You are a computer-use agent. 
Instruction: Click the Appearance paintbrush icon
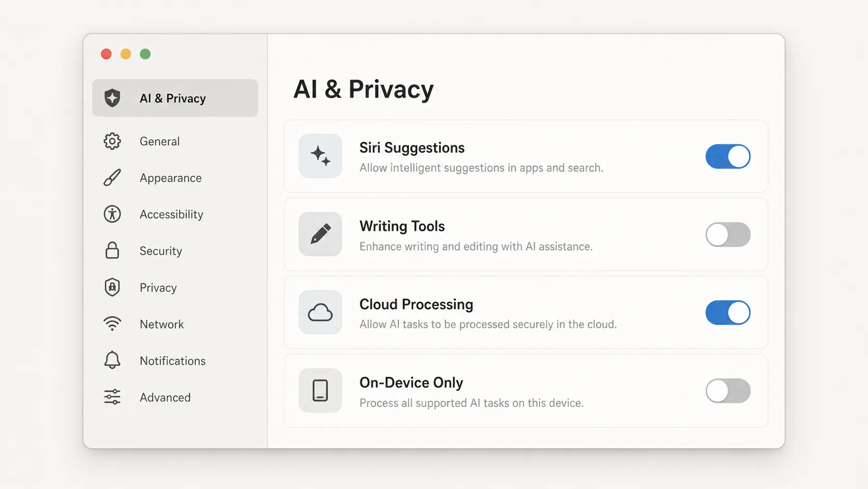pyautogui.click(x=112, y=178)
